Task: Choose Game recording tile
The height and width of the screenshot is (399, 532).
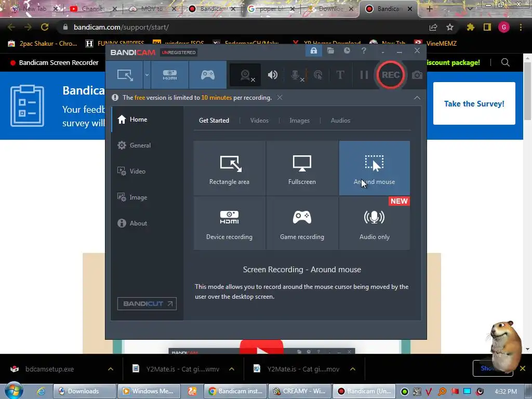Action: 302,223
